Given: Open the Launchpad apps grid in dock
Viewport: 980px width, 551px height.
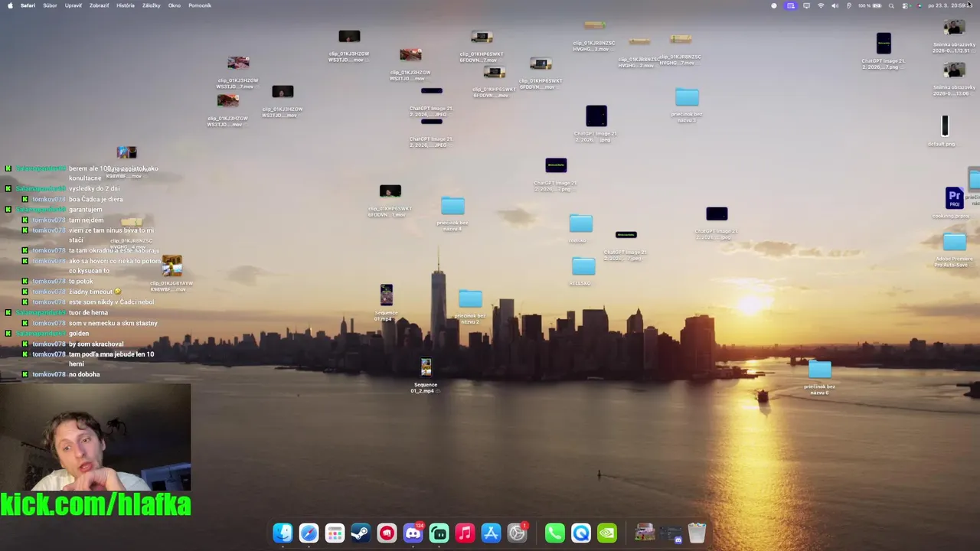Looking at the screenshot, I should click(335, 533).
